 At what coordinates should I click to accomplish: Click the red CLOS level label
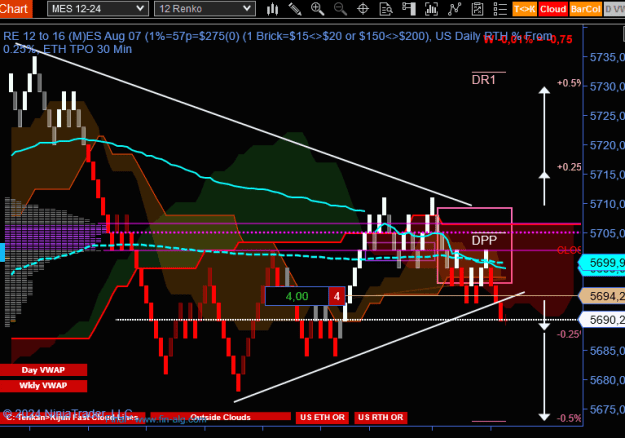569,250
